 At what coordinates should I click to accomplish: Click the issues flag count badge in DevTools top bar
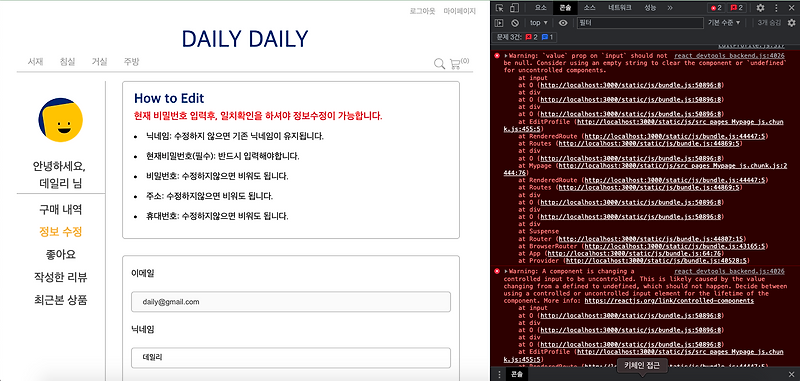pyautogui.click(x=737, y=8)
